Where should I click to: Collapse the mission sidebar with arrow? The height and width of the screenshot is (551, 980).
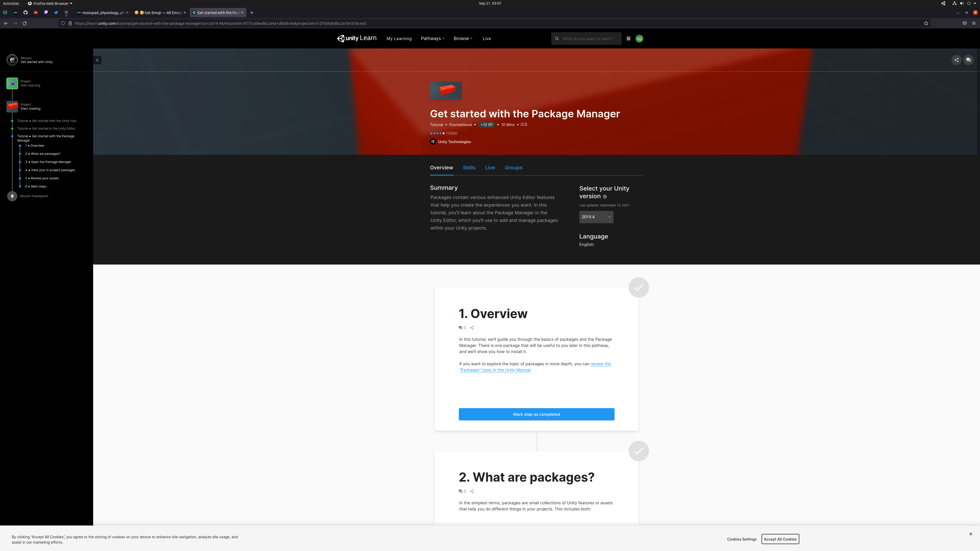pos(97,60)
